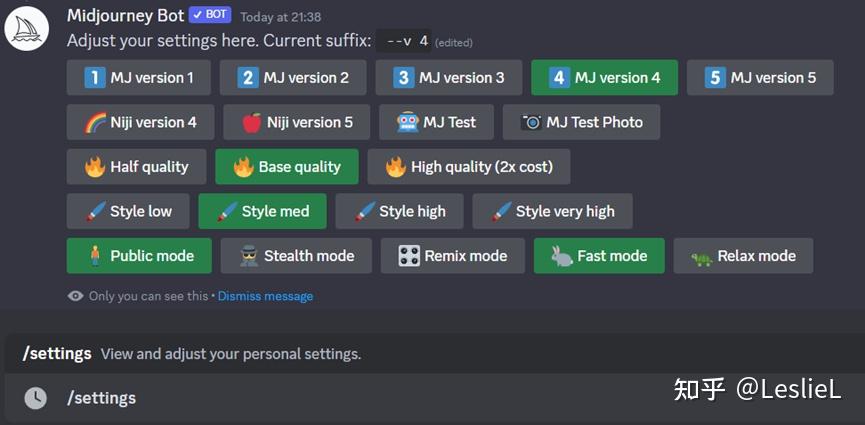Switch to Niji version 4
This screenshot has width=865, height=425.
point(140,122)
